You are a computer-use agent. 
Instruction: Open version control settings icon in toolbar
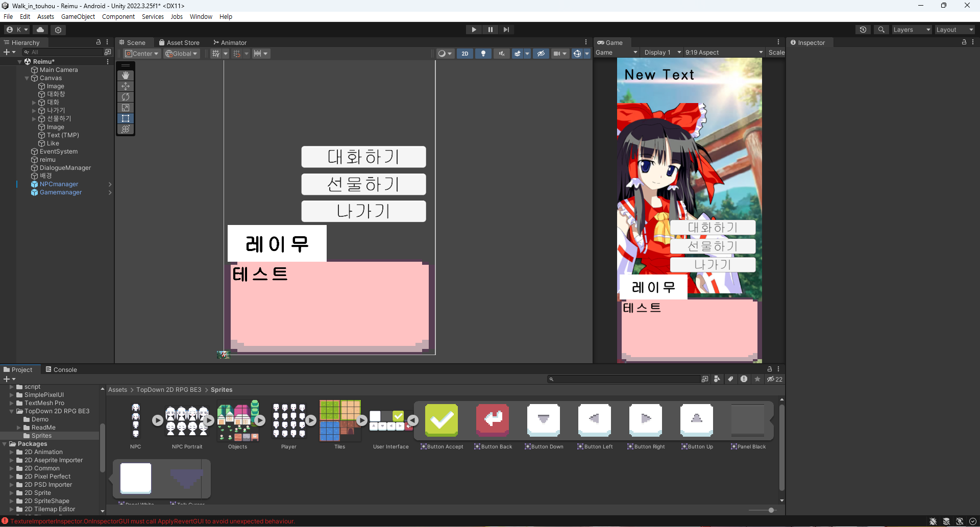coord(58,30)
